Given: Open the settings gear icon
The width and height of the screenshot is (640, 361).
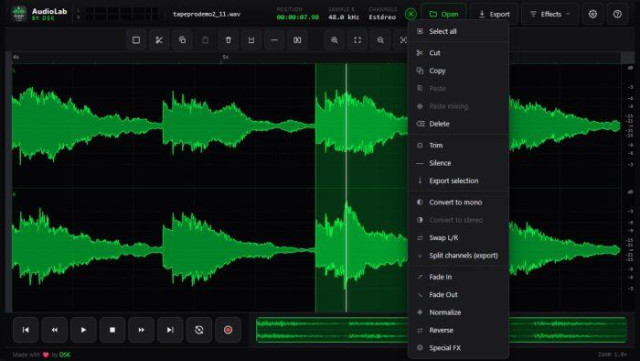Looking at the screenshot, I should 593,14.
